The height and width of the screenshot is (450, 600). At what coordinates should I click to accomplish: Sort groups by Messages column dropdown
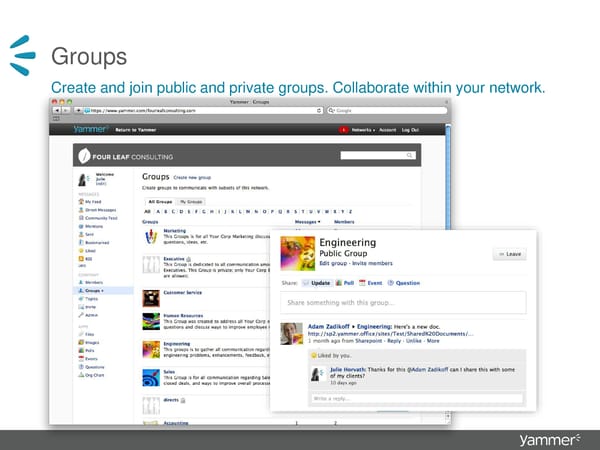308,222
